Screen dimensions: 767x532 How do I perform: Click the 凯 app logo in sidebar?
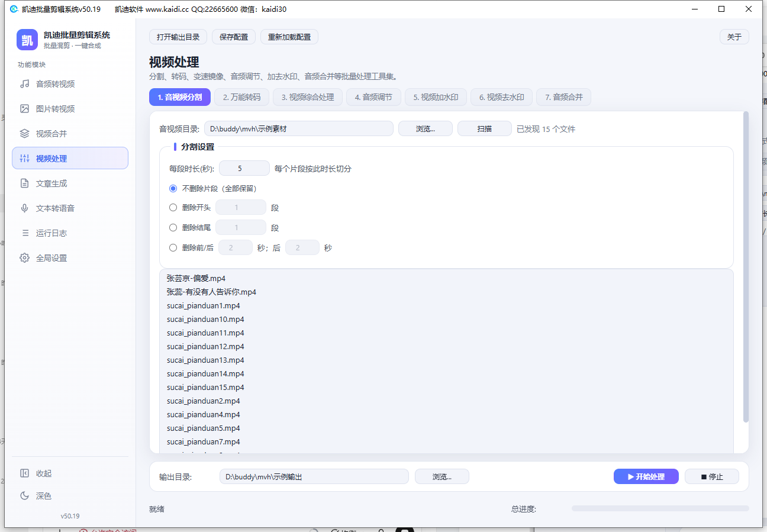pyautogui.click(x=27, y=40)
